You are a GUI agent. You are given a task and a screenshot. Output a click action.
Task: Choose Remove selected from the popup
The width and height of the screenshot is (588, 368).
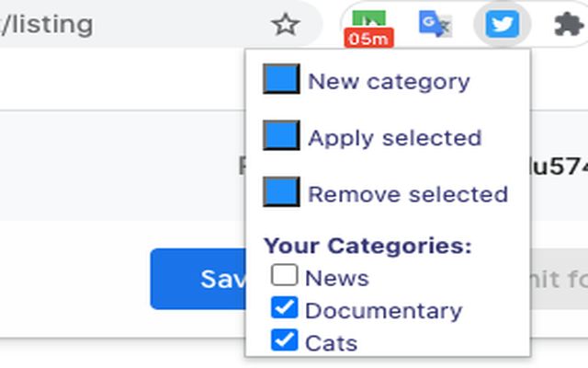408,194
